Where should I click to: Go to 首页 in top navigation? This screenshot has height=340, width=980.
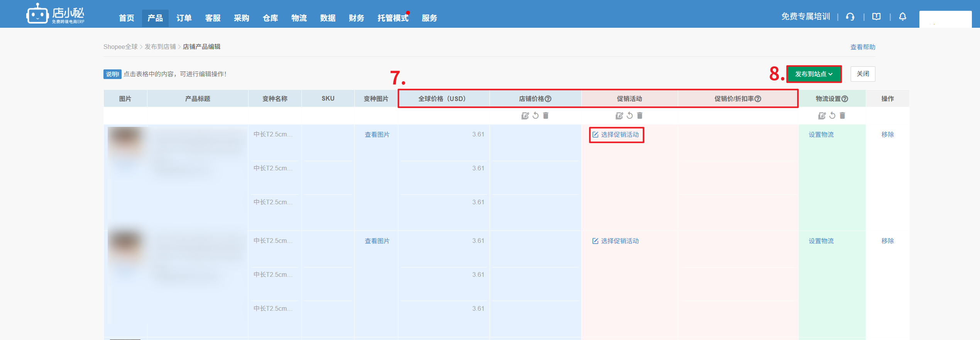(x=126, y=18)
